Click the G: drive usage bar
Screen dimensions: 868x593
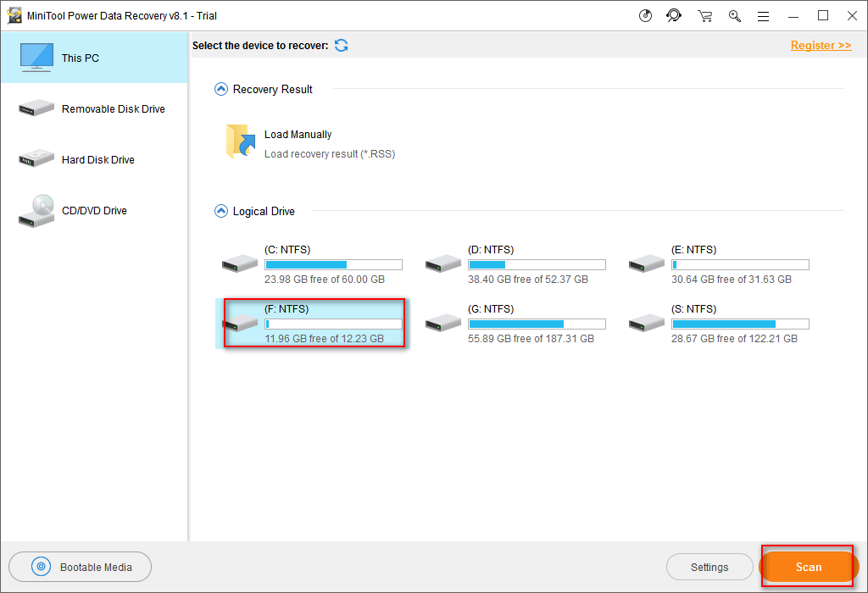click(537, 324)
